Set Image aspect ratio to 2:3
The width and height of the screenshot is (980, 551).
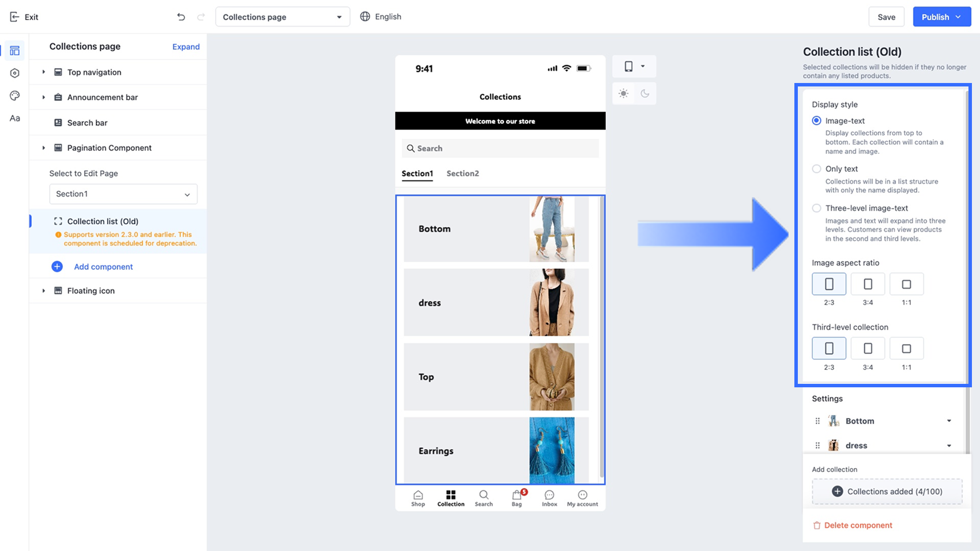pos(829,284)
